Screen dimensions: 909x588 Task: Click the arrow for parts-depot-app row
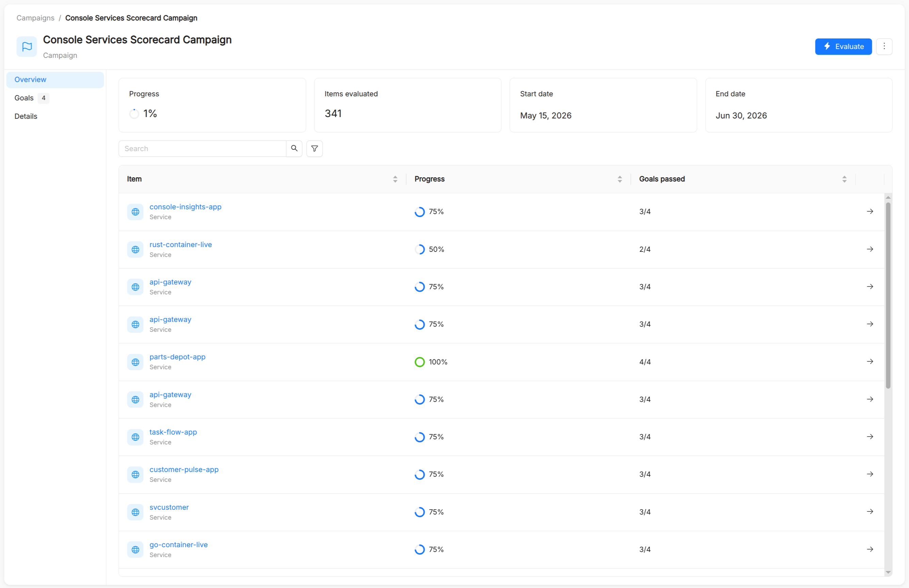870,362
